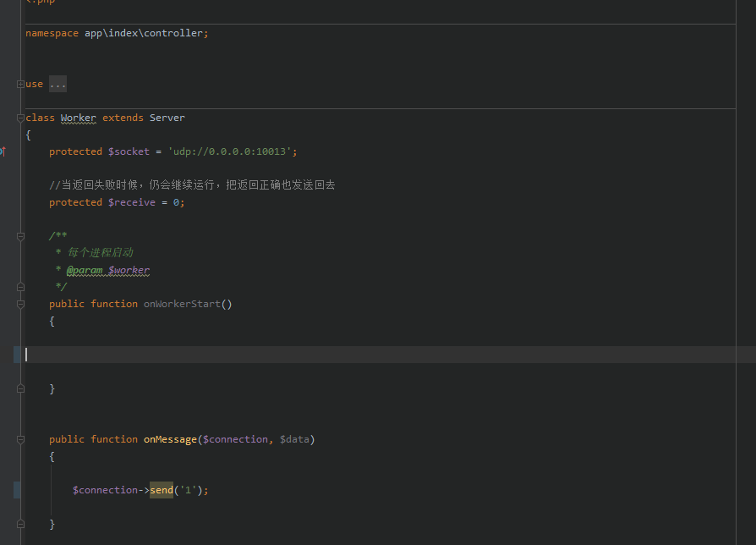756x545 pixels.
Task: Click the @param tag in the doc comment
Action: (x=85, y=270)
